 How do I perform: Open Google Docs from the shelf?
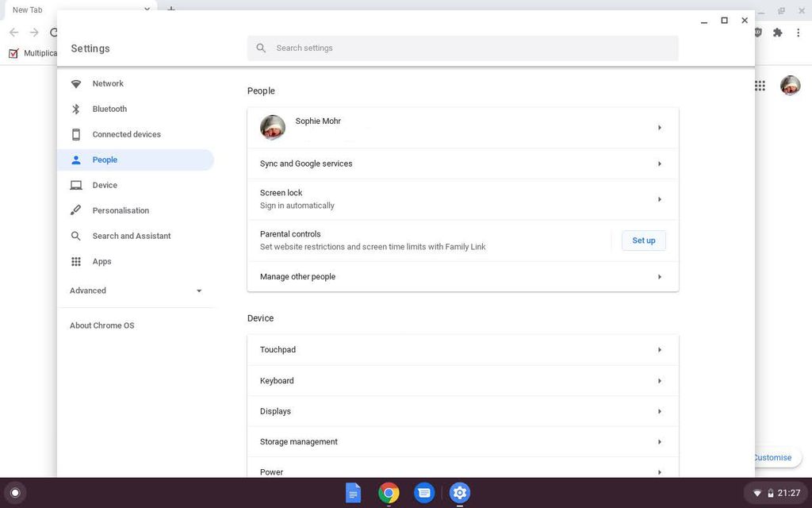point(353,492)
